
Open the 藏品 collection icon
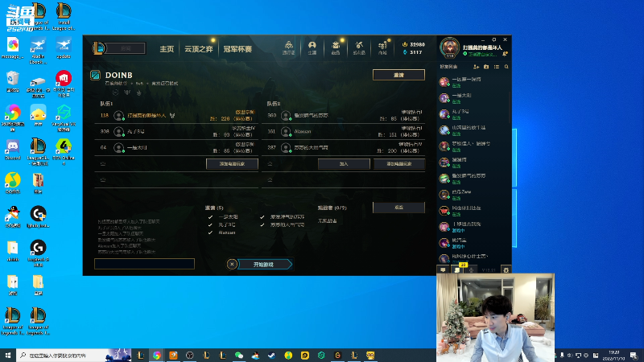click(336, 47)
